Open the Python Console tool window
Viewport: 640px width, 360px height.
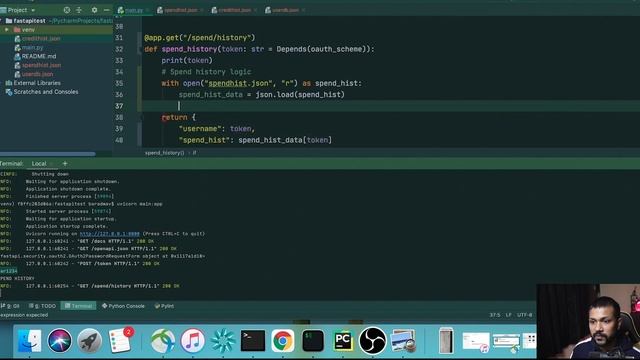(x=123, y=306)
